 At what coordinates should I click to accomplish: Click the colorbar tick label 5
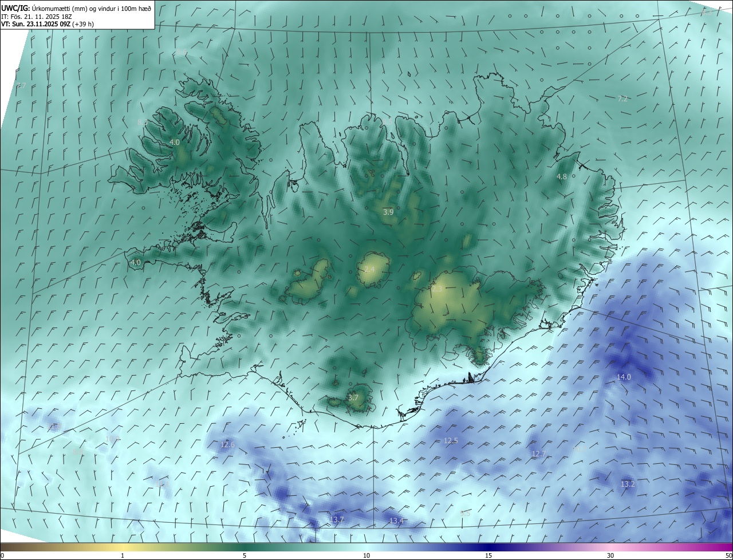(245, 555)
